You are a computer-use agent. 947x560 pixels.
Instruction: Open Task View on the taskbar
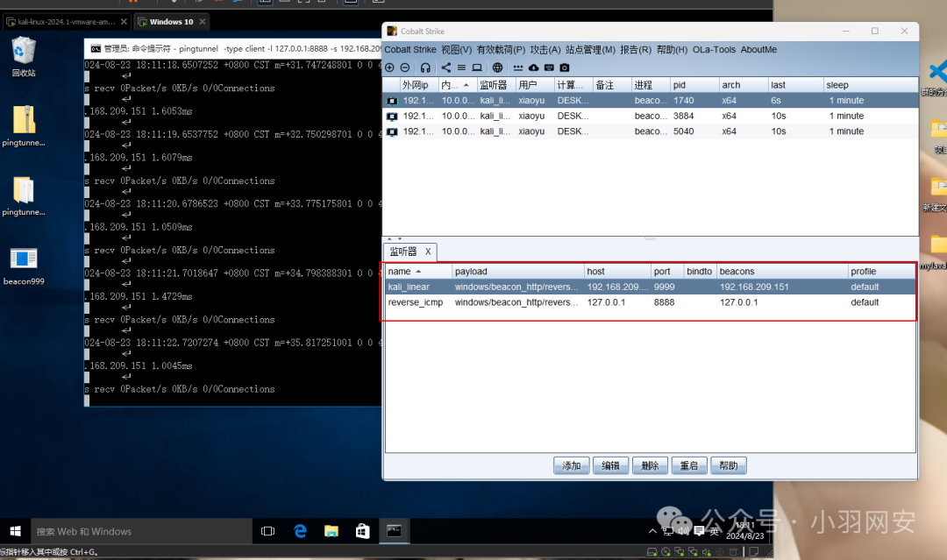[267, 531]
